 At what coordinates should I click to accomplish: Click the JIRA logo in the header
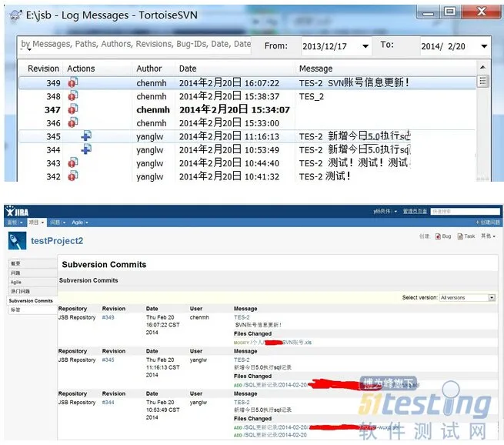click(x=18, y=211)
